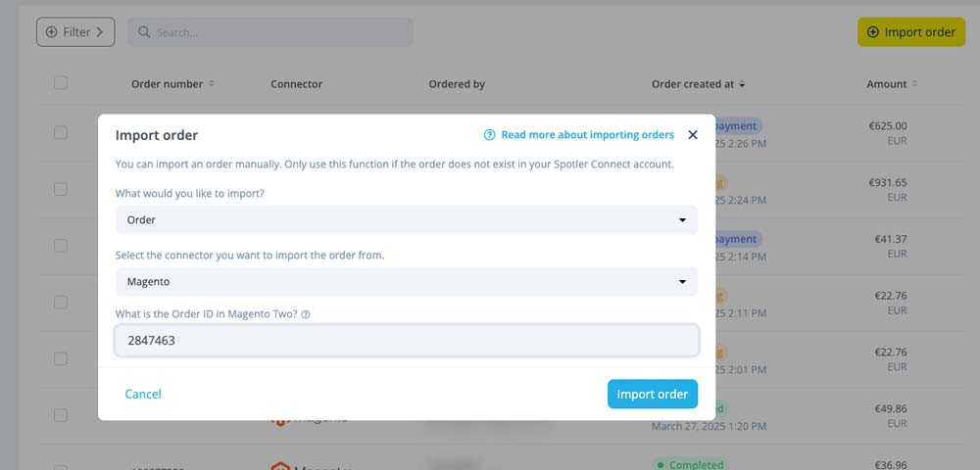
Task: Open the Magento connector dropdown
Action: [407, 281]
